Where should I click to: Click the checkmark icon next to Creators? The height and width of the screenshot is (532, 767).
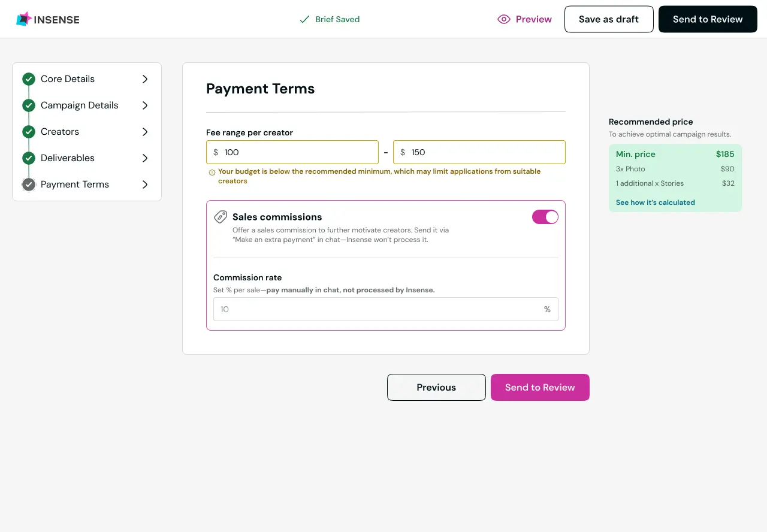pos(28,131)
